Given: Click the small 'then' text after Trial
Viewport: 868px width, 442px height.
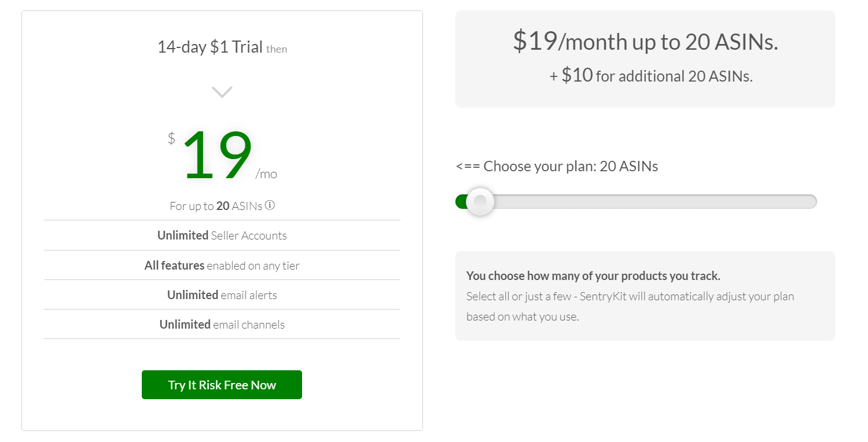Looking at the screenshot, I should pyautogui.click(x=277, y=49).
